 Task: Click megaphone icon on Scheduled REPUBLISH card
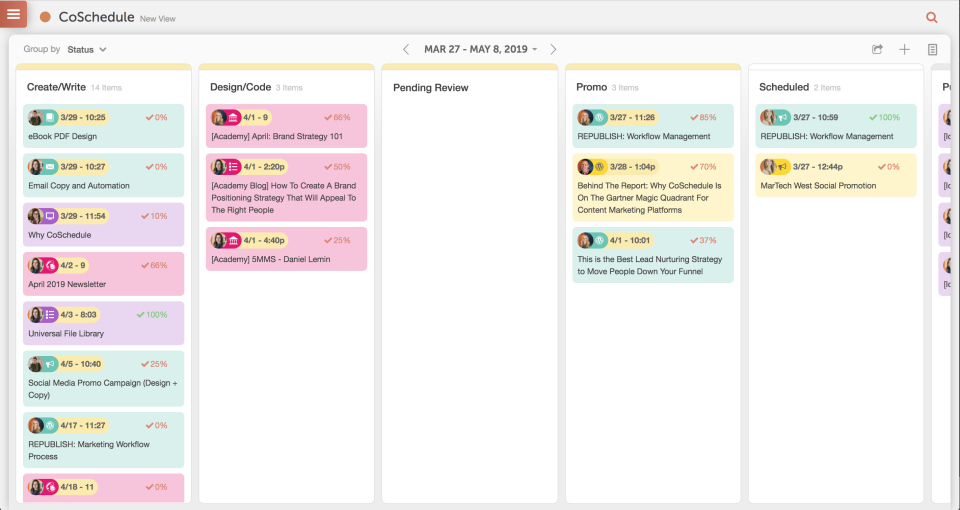(x=783, y=118)
